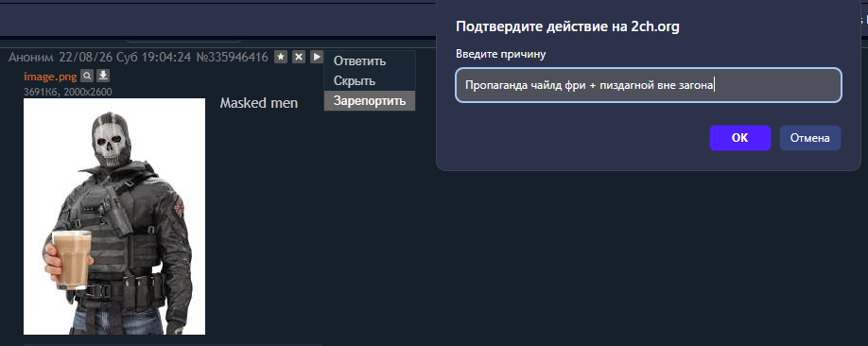Add post to favorites with star icon

pos(281,57)
